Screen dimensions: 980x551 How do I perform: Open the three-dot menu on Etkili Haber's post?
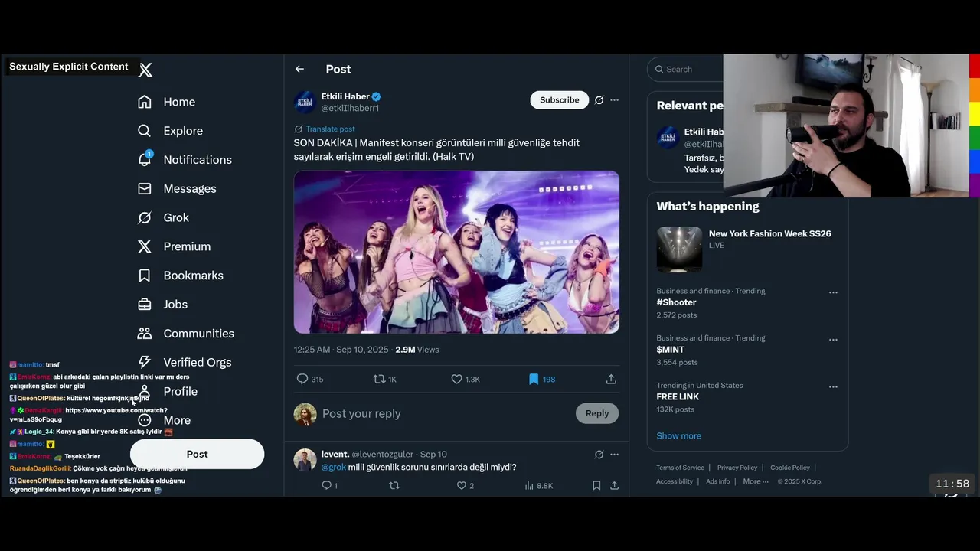[614, 100]
